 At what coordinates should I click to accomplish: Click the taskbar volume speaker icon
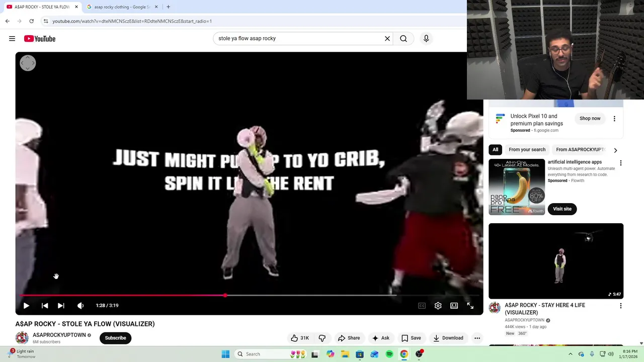(611, 354)
